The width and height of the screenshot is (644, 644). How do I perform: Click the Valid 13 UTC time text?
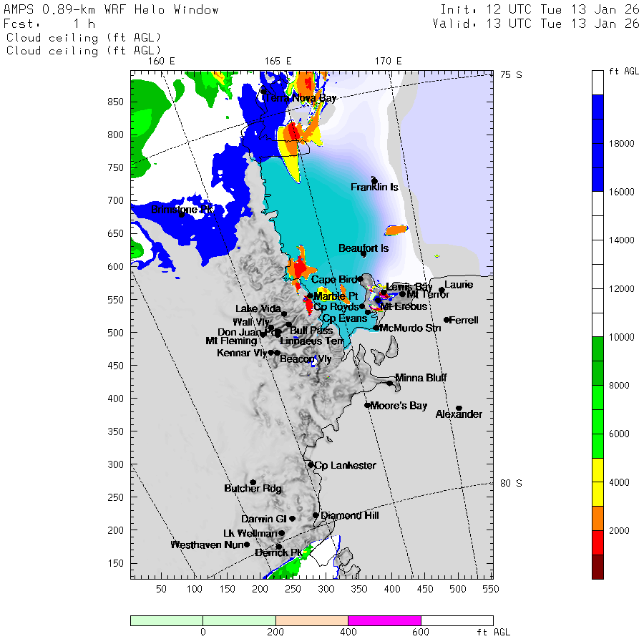536,24
